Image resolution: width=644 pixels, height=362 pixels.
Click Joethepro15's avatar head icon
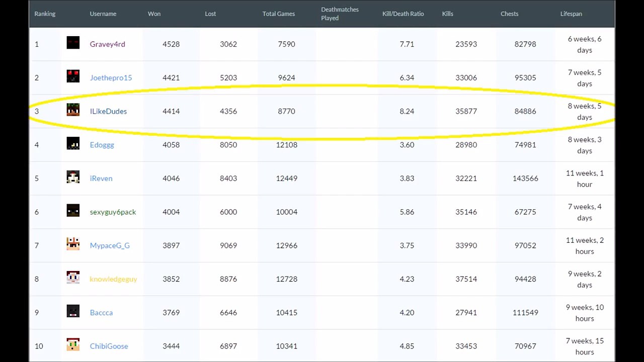click(x=73, y=76)
